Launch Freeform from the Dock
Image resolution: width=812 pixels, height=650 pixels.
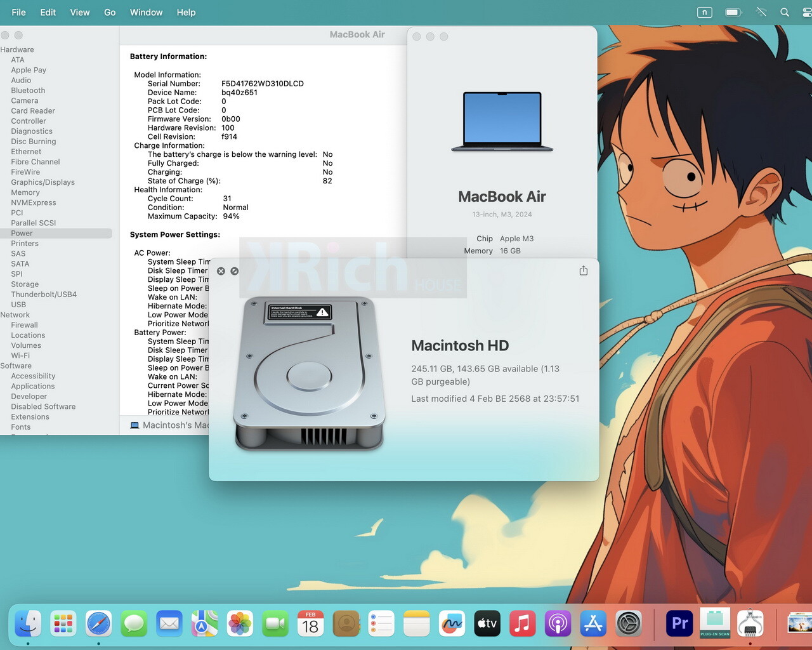click(x=452, y=624)
